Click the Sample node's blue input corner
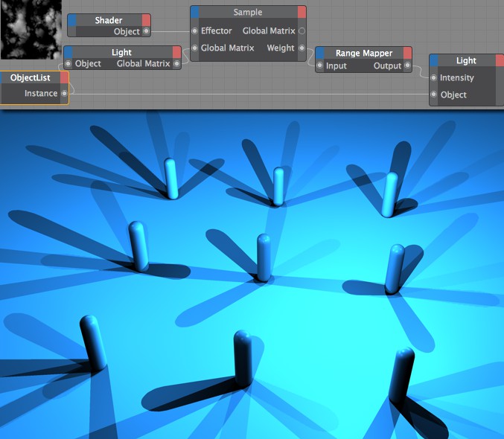 [195, 12]
